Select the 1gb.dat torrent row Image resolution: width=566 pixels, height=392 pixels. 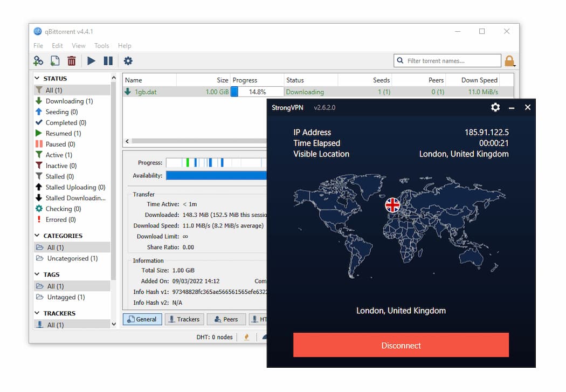pos(318,92)
